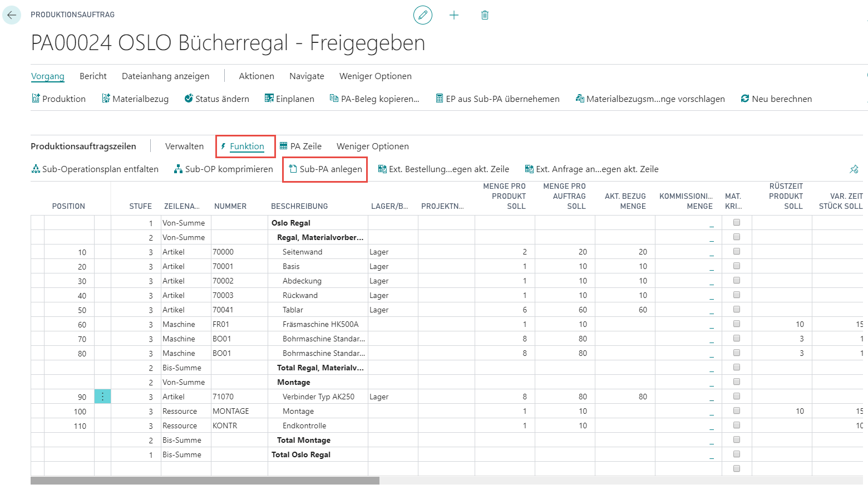868x489 pixels.
Task: Toggle Mat. Kri. checkbox for Verbinder row
Action: (737, 396)
